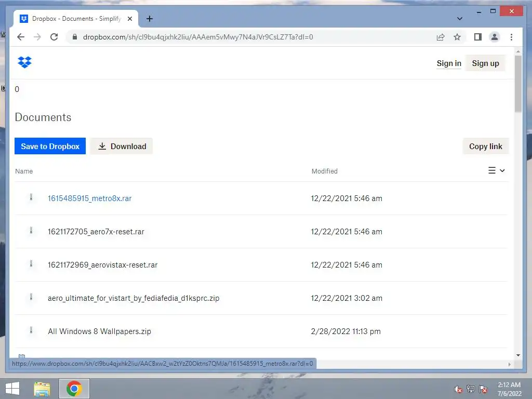Click the browser forward arrow
The height and width of the screenshot is (399, 532).
(37, 37)
